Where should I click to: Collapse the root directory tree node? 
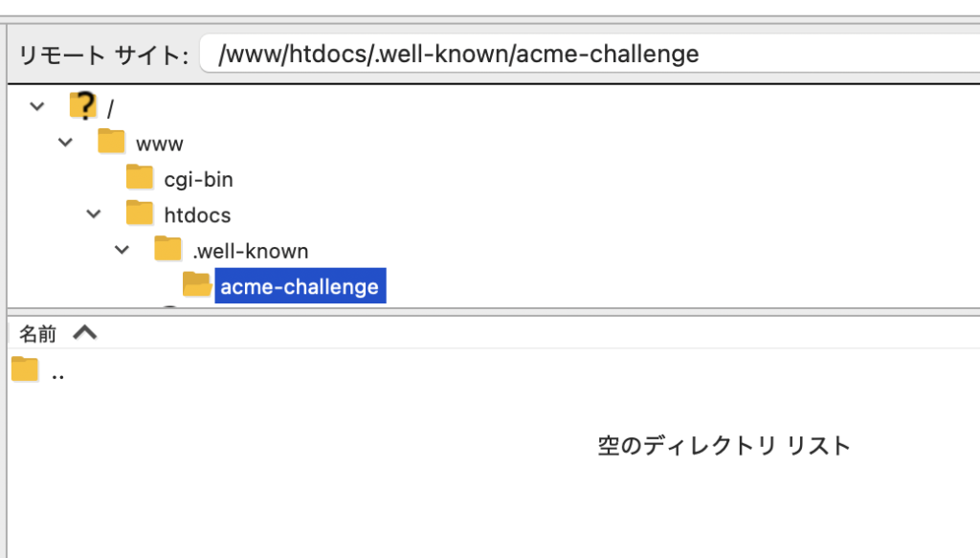37,106
